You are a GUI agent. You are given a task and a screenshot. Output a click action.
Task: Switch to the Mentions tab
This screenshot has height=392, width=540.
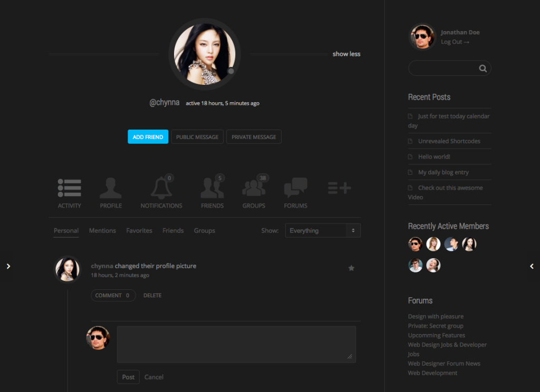pos(102,230)
